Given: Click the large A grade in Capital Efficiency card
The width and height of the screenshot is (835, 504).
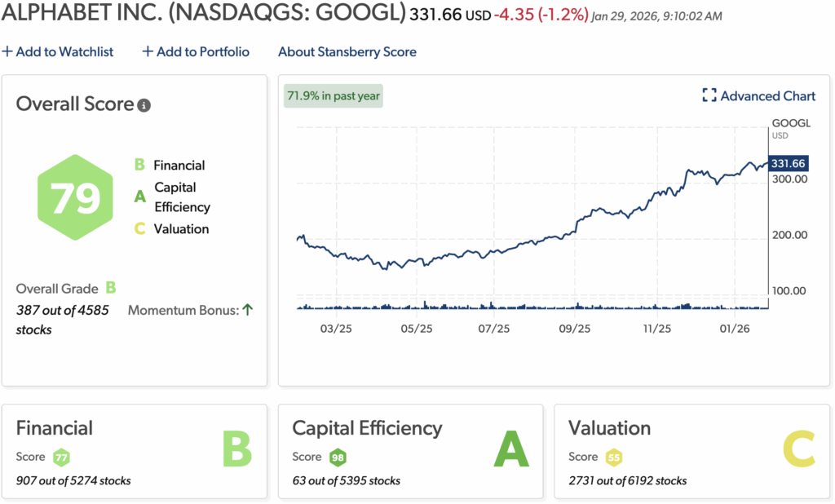Looking at the screenshot, I should pyautogui.click(x=512, y=449).
